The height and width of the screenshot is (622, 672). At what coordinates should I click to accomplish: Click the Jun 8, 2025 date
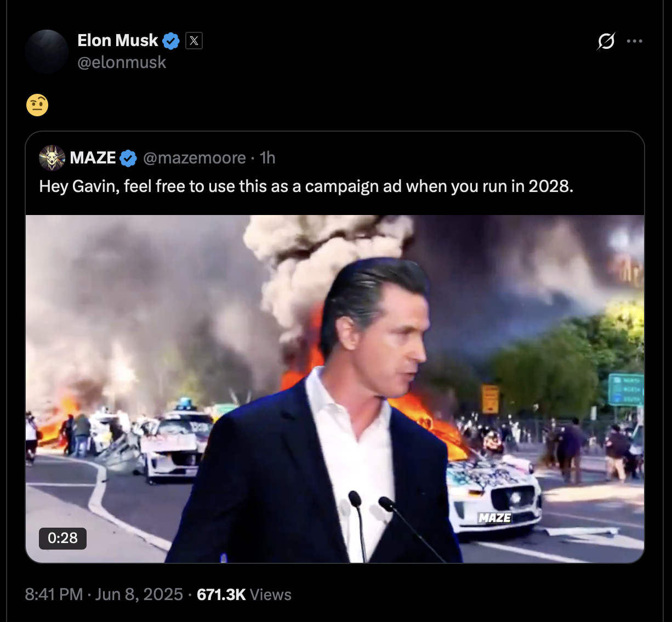[x=139, y=595]
